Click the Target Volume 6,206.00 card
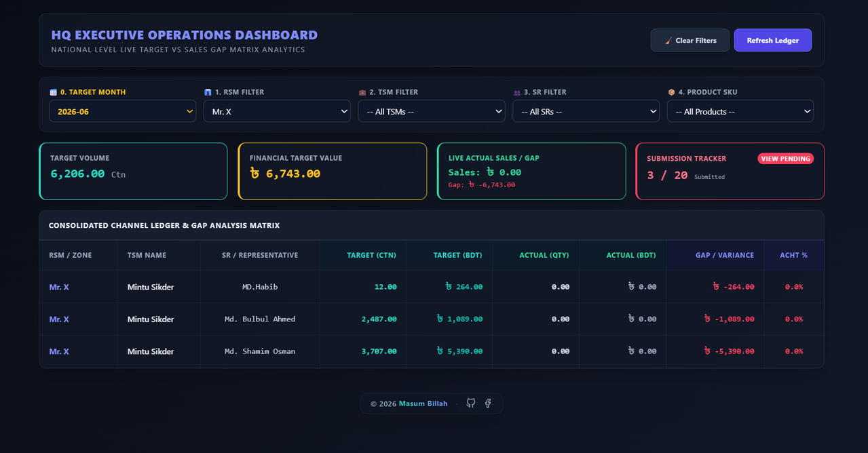The image size is (868, 453). tap(133, 171)
